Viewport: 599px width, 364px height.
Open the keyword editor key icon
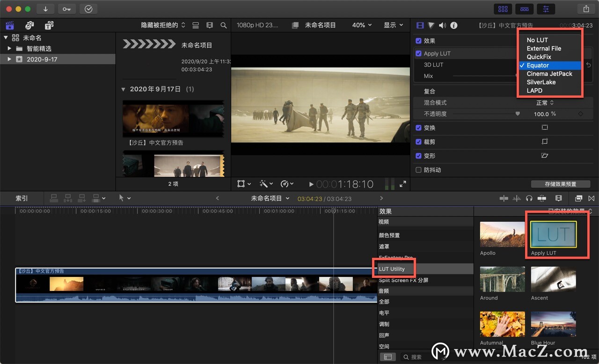[67, 9]
